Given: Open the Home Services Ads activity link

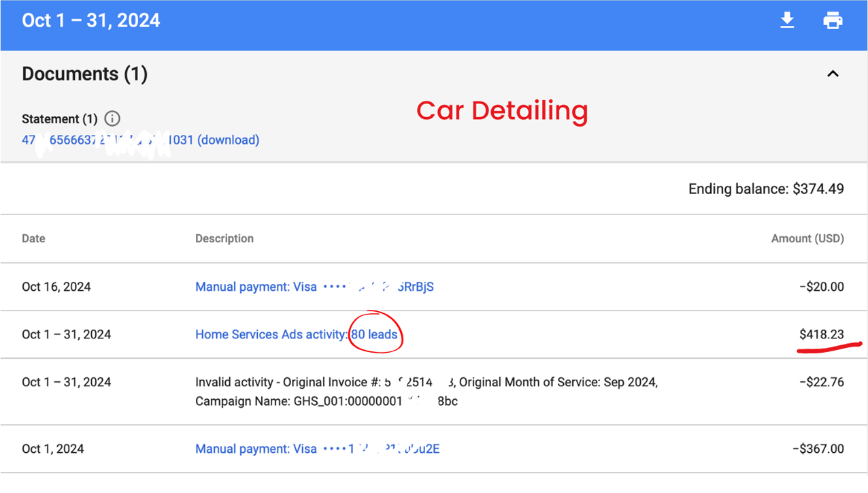Looking at the screenshot, I should [x=271, y=334].
